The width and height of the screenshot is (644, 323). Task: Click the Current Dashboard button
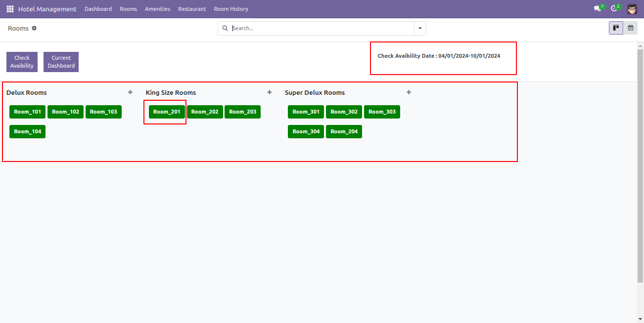[61, 62]
